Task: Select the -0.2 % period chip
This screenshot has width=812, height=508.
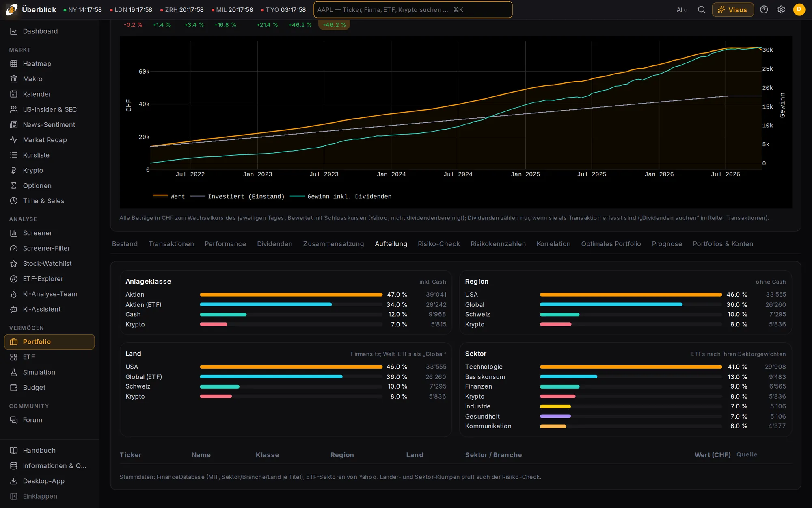Action: [x=133, y=25]
